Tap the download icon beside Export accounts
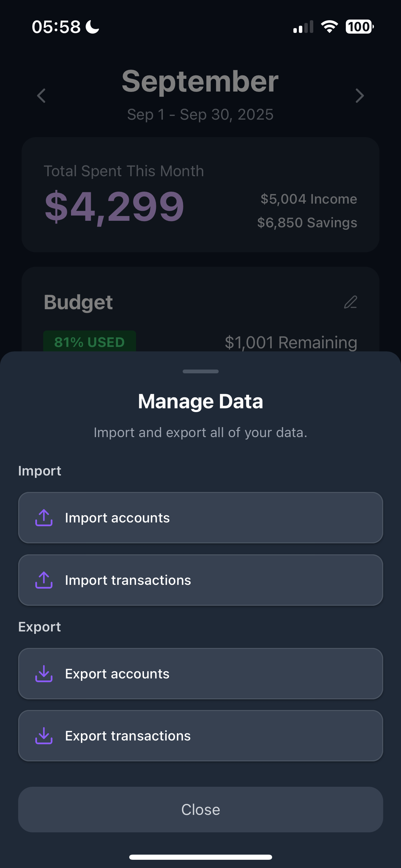Screen dimensions: 401x868 tap(44, 674)
